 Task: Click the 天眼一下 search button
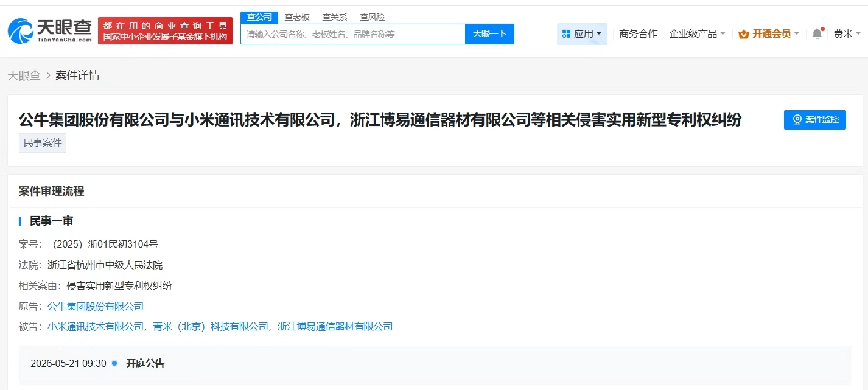point(489,34)
